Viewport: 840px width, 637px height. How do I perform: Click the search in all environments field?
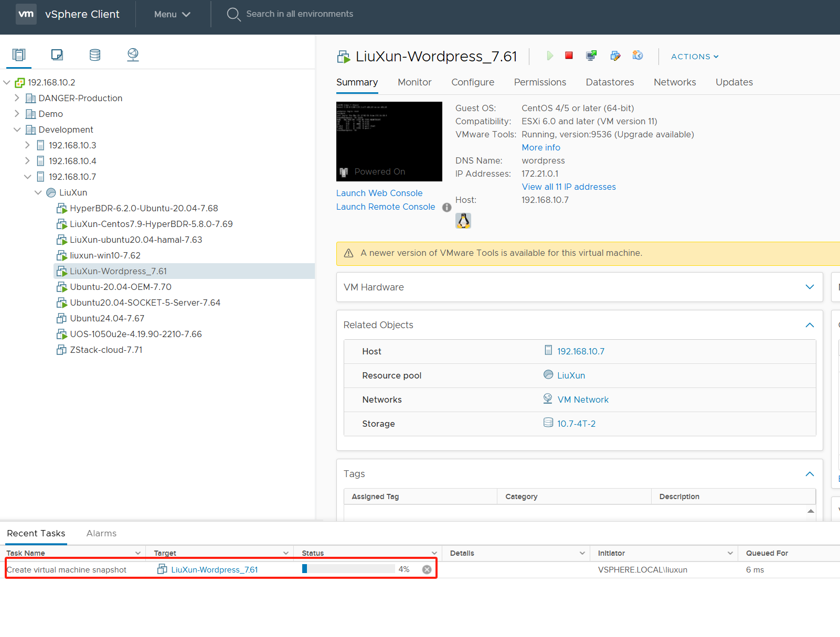[x=300, y=14]
